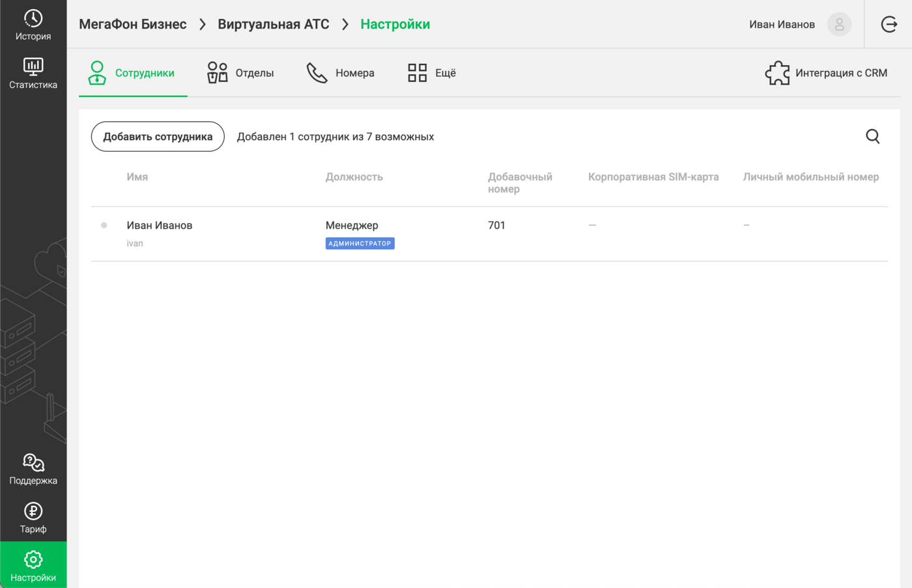Open the Тариф ruble icon

point(33,511)
